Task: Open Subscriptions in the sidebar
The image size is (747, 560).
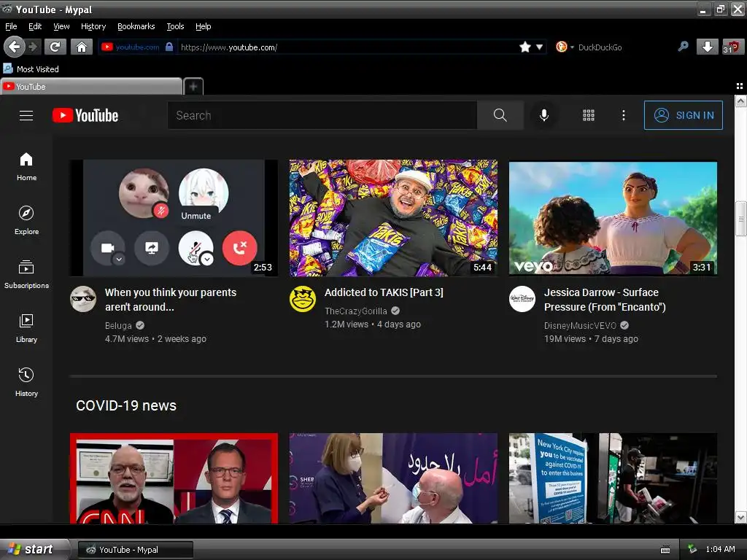Action: tap(26, 274)
